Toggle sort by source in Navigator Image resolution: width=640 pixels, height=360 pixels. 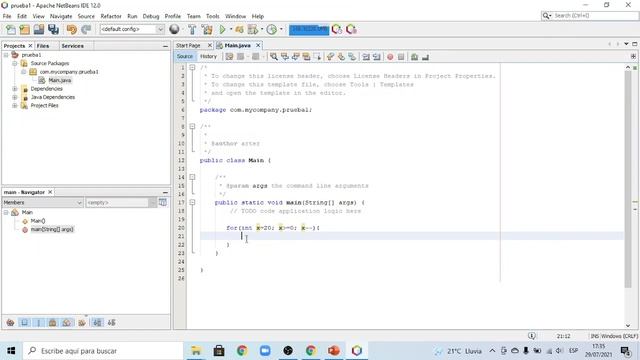click(x=111, y=322)
